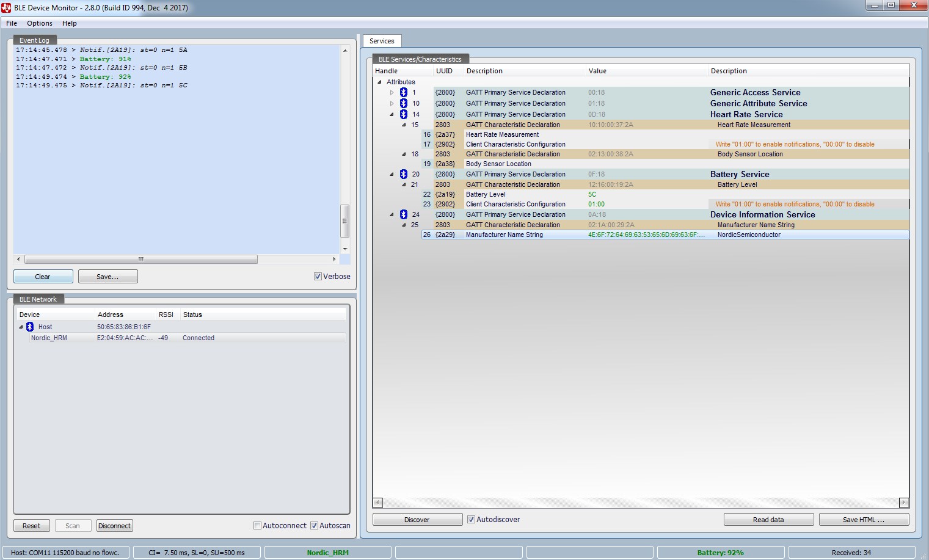The height and width of the screenshot is (560, 929).
Task: Disable the Autoscan checkbox
Action: (x=314, y=525)
